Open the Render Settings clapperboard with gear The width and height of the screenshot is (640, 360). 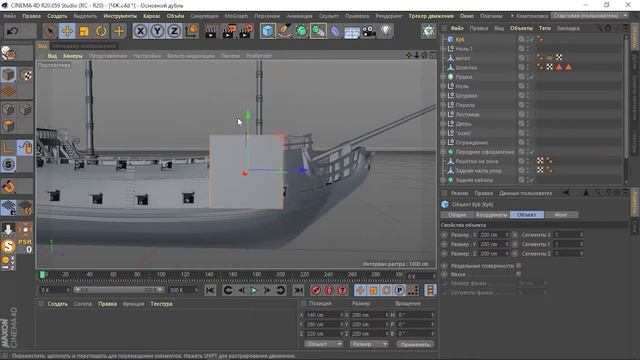pos(246,31)
